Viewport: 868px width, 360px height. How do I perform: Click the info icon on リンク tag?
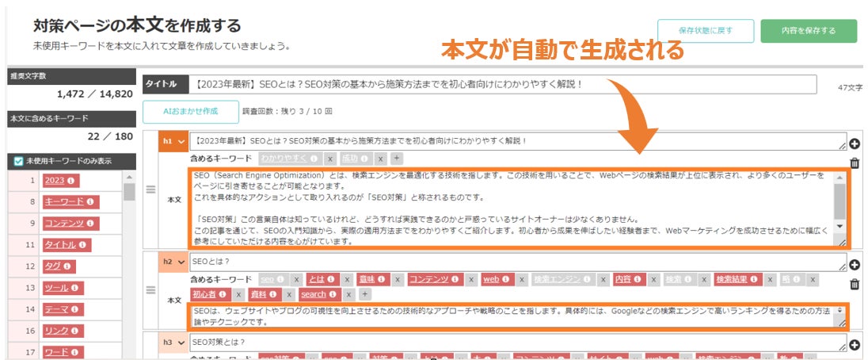(74, 331)
